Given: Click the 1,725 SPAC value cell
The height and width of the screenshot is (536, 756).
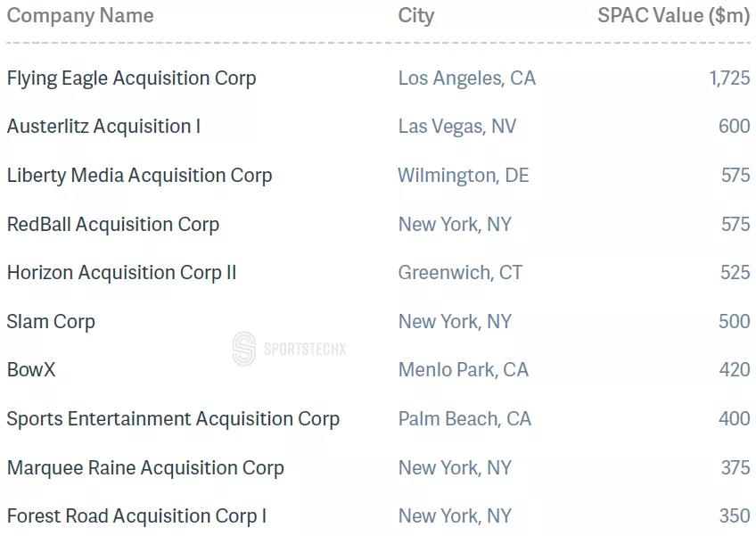Looking at the screenshot, I should pyautogui.click(x=729, y=78).
